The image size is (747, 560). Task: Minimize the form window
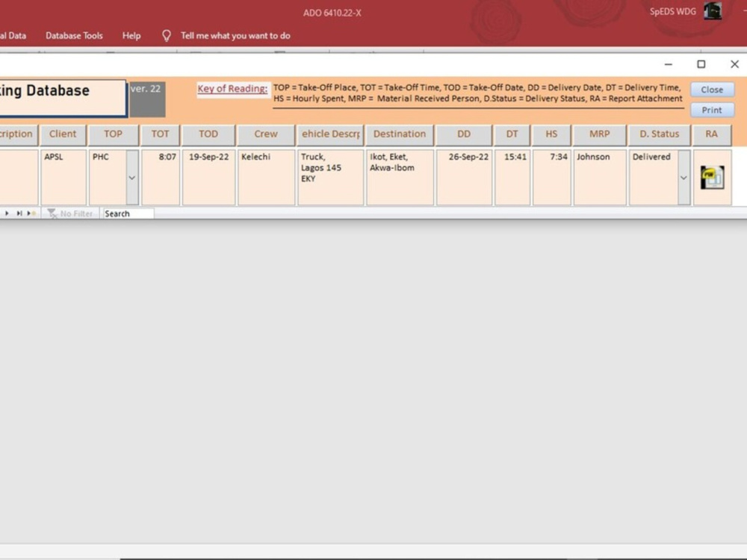pos(669,64)
